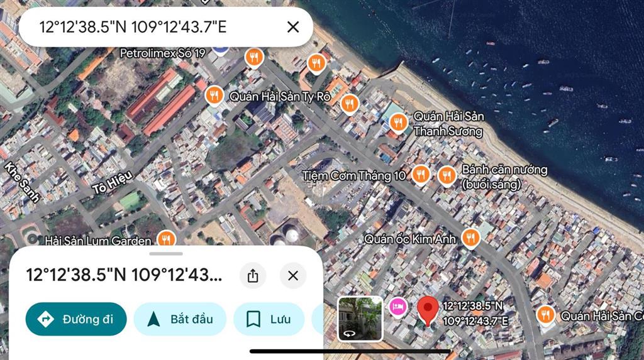644x360 pixels.
Task: Tap the Tiệm Cơm Tháng 10 restaurant icon
Action: 421,175
